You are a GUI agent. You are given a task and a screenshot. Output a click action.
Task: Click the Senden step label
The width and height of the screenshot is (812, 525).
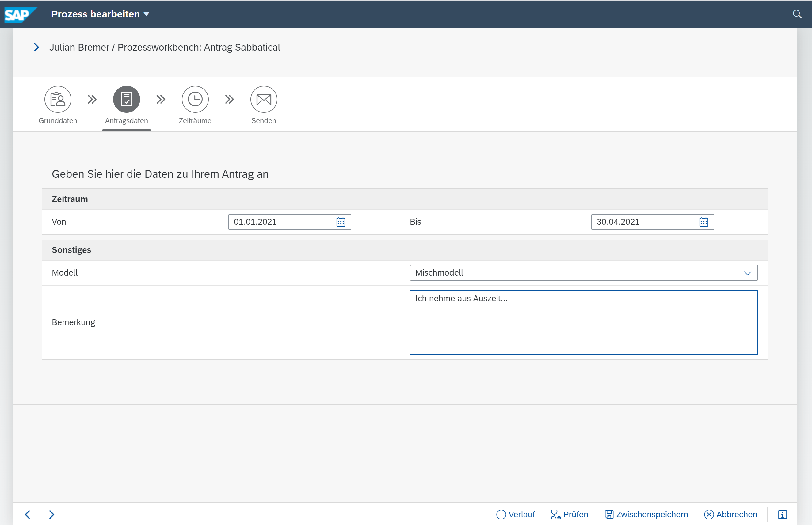[264, 121]
